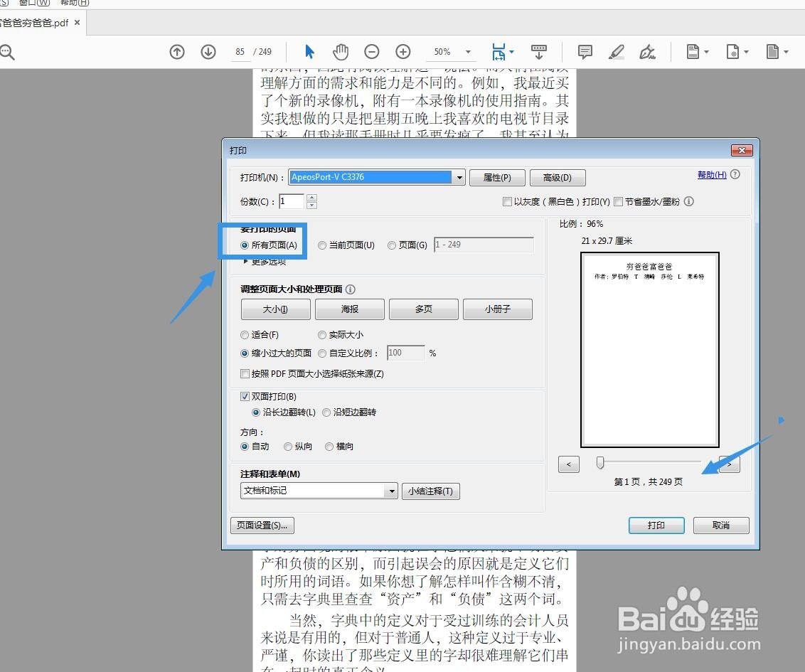Open the document page tools icon
Screen dimensions: 805x672
(773, 52)
